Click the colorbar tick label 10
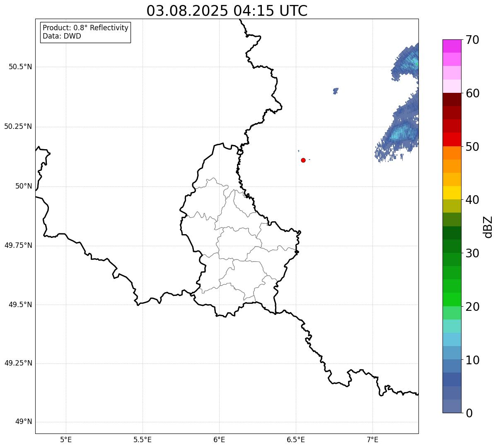This screenshot has width=498, height=448. tap(472, 360)
